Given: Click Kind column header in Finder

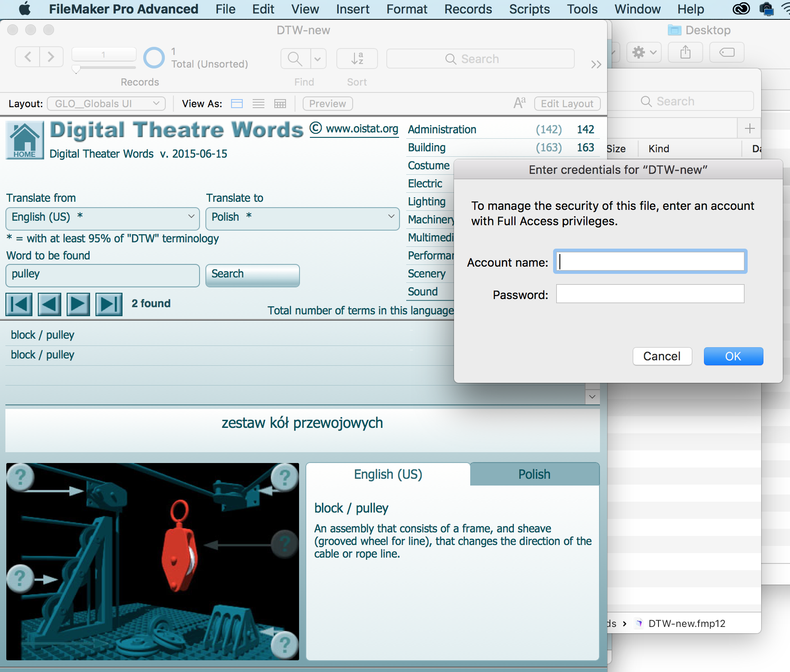Looking at the screenshot, I should click(x=659, y=149).
